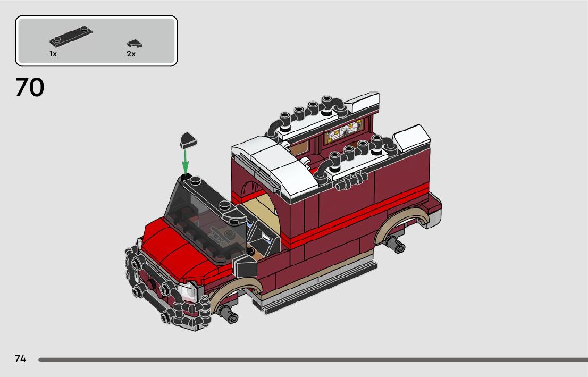The image size is (588, 377).
Task: Click the "2x" quantity label
Action: pyautogui.click(x=131, y=54)
